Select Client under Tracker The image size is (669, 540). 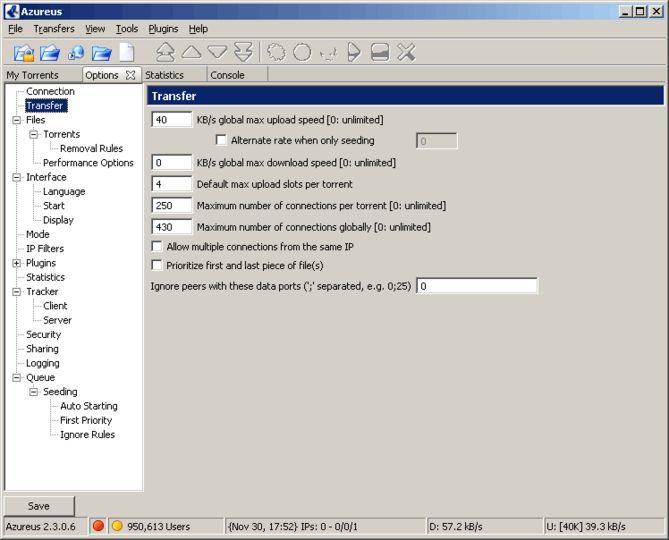[x=55, y=306]
